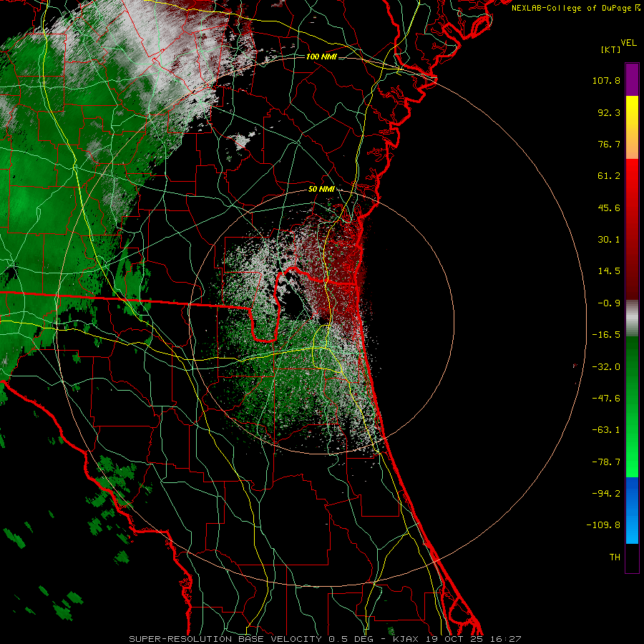Image resolution: width=644 pixels, height=644 pixels.
Task: Click the -47.6 velocity scale value
Action: coord(606,399)
